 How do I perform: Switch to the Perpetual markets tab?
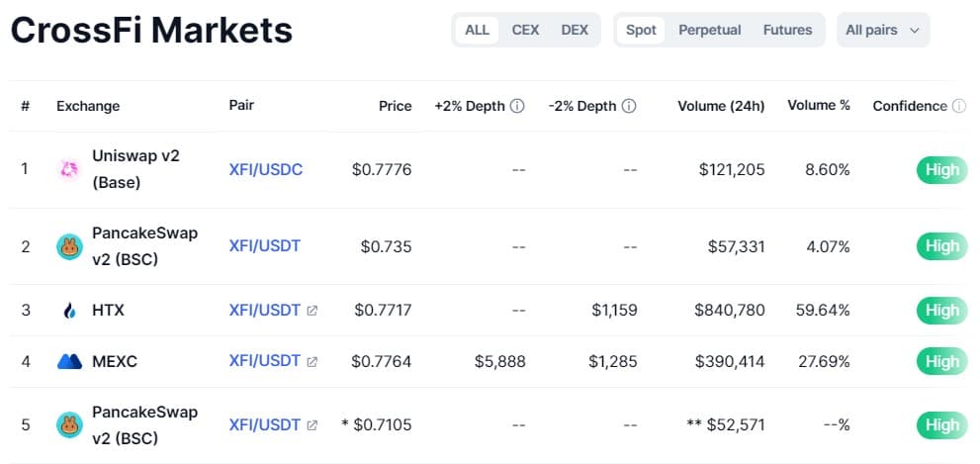coord(709,30)
